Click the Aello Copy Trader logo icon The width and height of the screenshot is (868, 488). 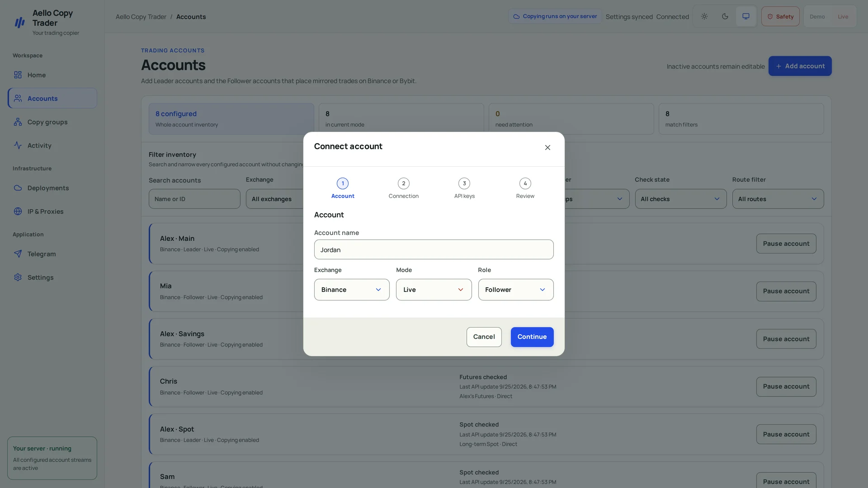(x=19, y=23)
